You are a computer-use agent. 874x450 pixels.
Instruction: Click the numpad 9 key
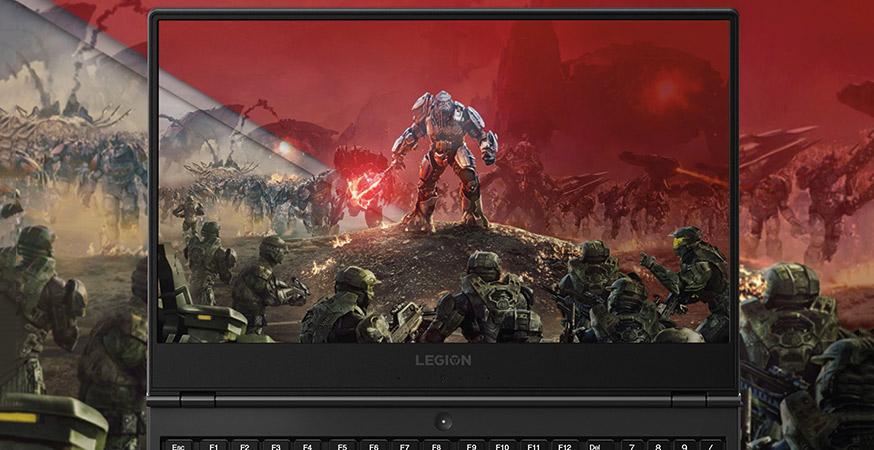[685, 446]
